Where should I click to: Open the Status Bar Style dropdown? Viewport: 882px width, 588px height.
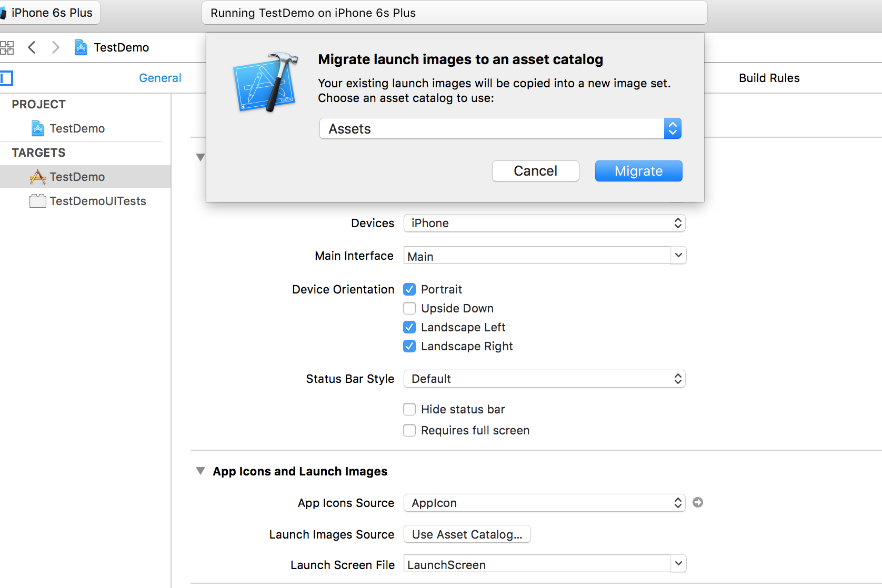click(x=545, y=379)
